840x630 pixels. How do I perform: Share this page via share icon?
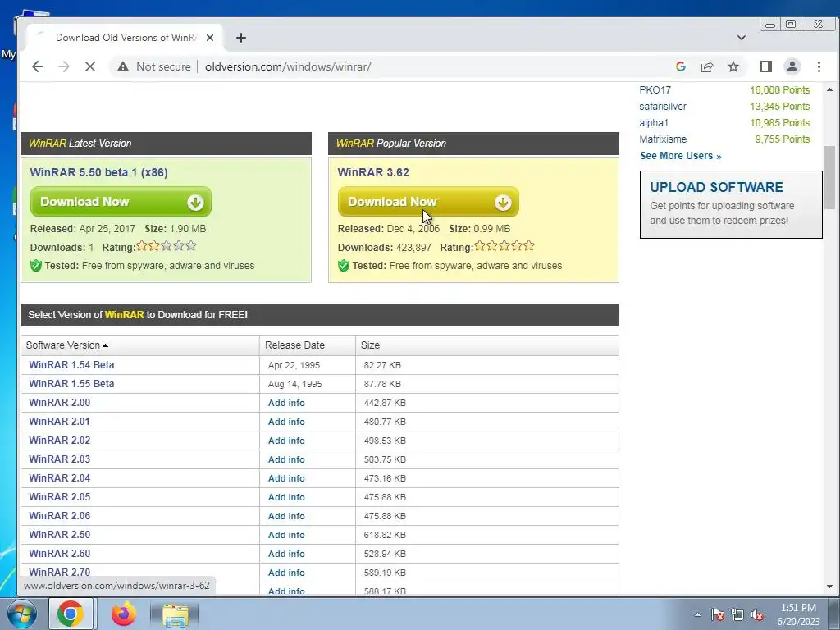[x=707, y=66]
